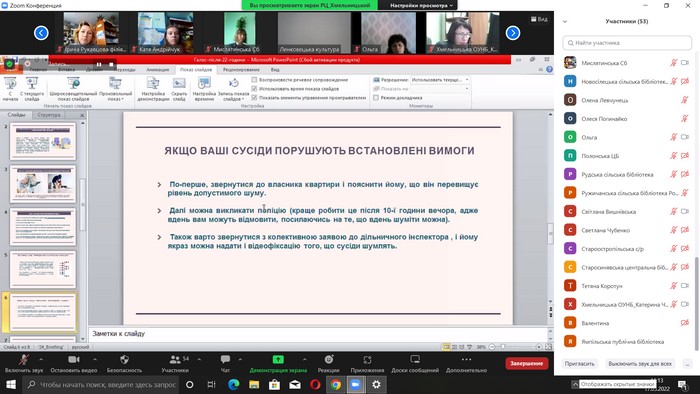The width and height of the screenshot is (700, 394).
Task: Click Выключить звук для всех button
Action: (640, 364)
